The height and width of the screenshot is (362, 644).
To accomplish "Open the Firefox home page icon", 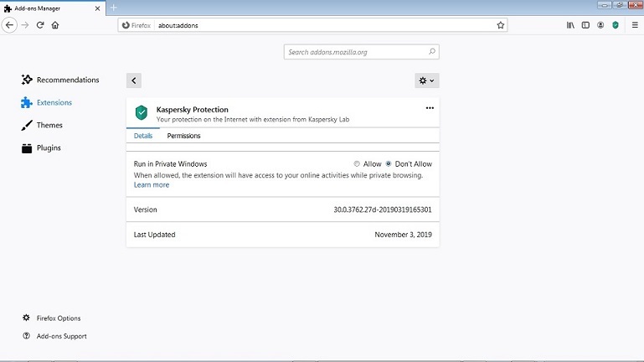I will point(55,25).
